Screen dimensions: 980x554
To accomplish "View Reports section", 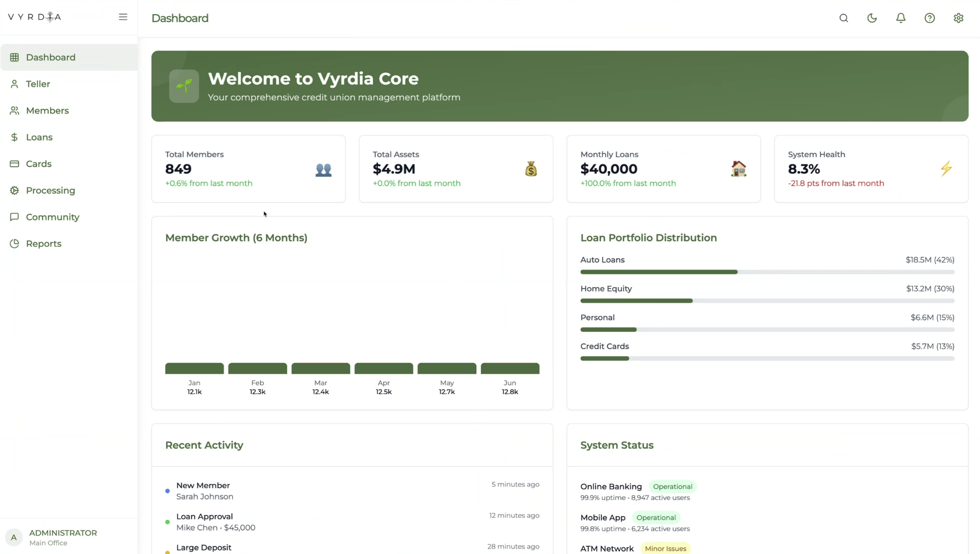I will pos(43,244).
